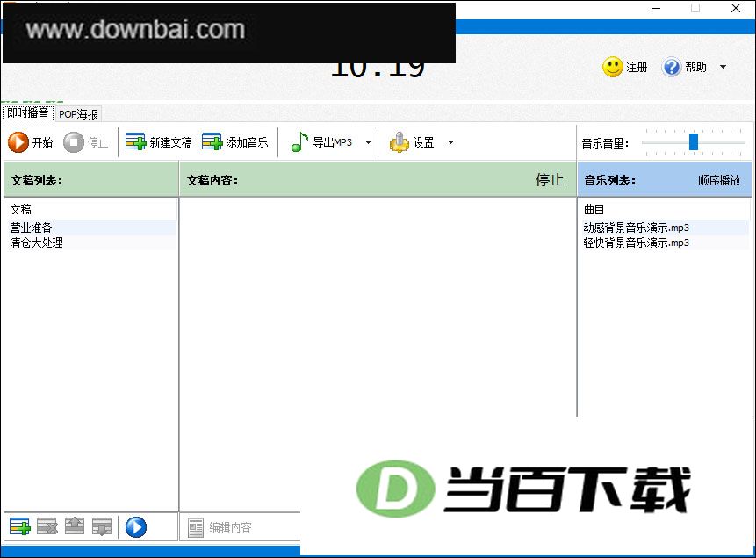
Task: Select 轻快背景音乐演示.mp3 track
Action: [665, 243]
